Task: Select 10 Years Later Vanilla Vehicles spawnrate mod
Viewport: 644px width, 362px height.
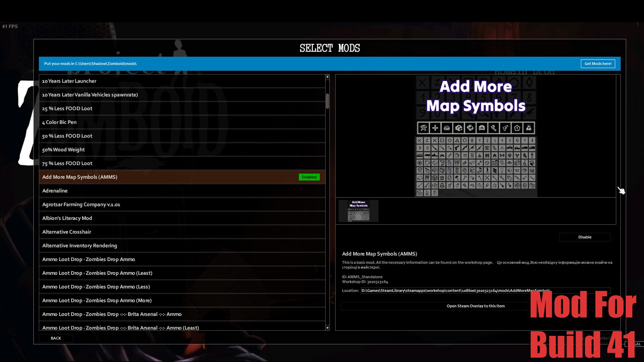Action: (x=182, y=95)
